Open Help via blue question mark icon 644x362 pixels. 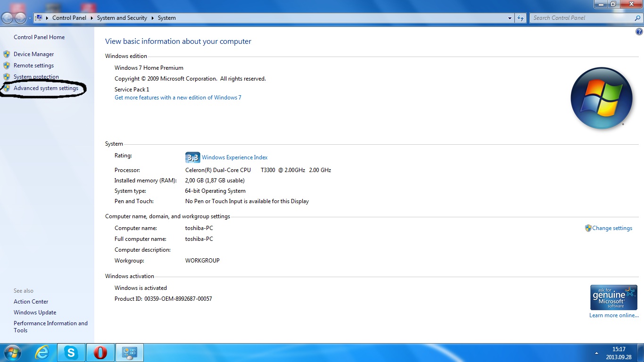(x=639, y=32)
